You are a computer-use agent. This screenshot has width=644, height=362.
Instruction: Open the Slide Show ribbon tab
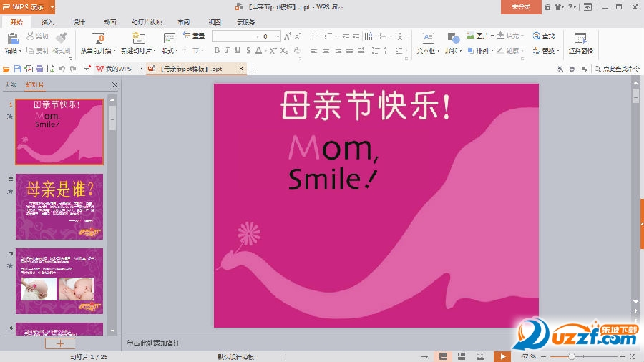coord(147,21)
